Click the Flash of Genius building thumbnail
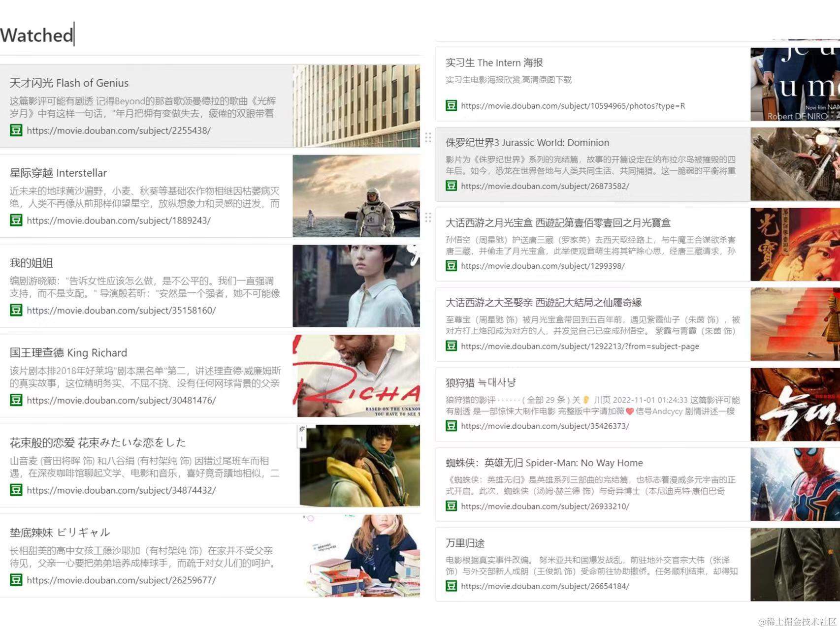Image resolution: width=840 pixels, height=630 pixels. click(356, 106)
